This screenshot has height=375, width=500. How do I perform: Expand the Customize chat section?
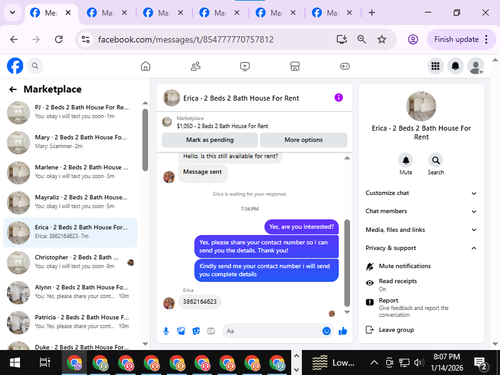(421, 193)
